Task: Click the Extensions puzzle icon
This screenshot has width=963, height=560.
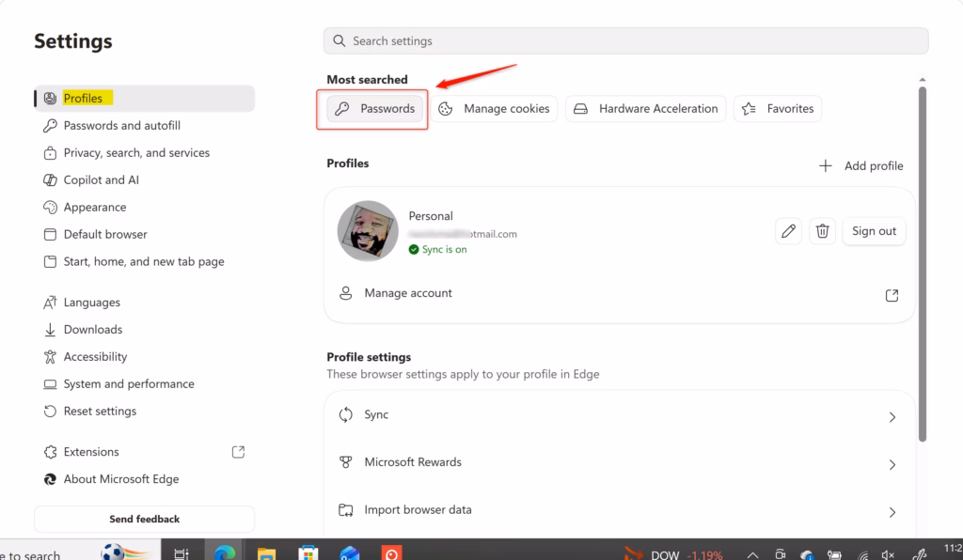Action: [50, 452]
